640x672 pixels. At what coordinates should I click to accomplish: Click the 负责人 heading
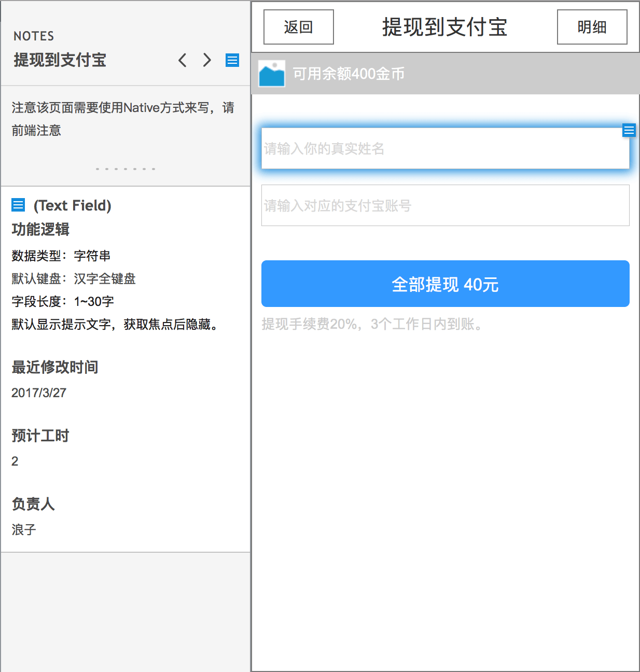(33, 504)
